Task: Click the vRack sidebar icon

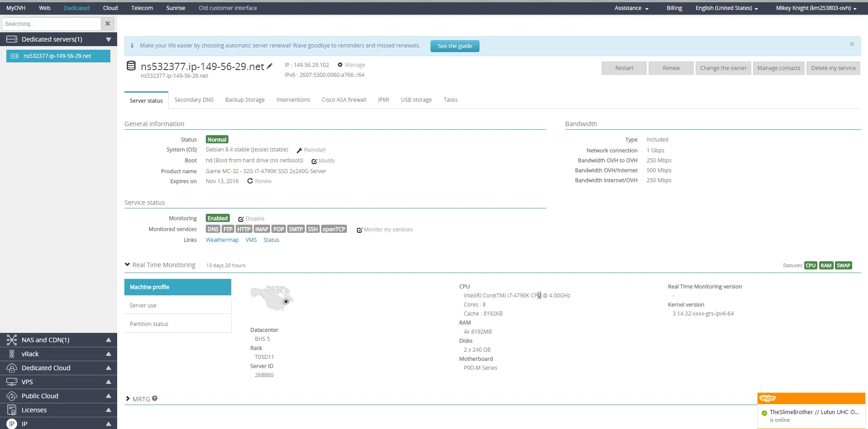Action: pyautogui.click(x=12, y=354)
